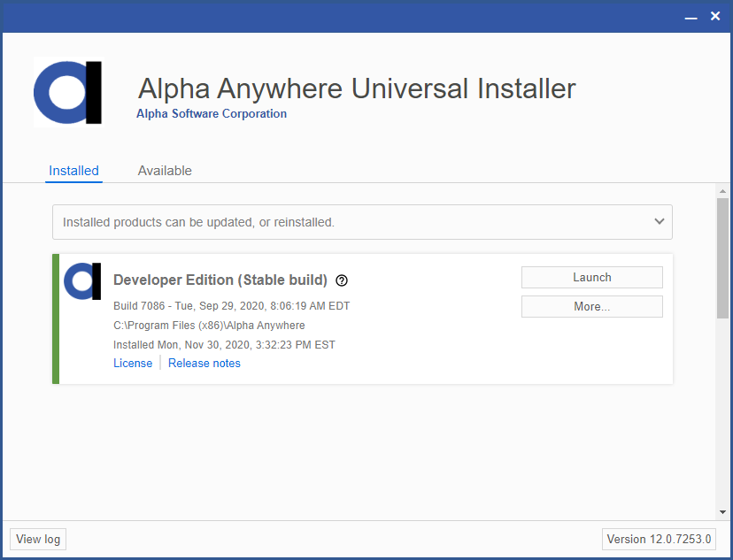The width and height of the screenshot is (733, 560).
Task: Switch to the Installed tab
Action: [x=73, y=171]
